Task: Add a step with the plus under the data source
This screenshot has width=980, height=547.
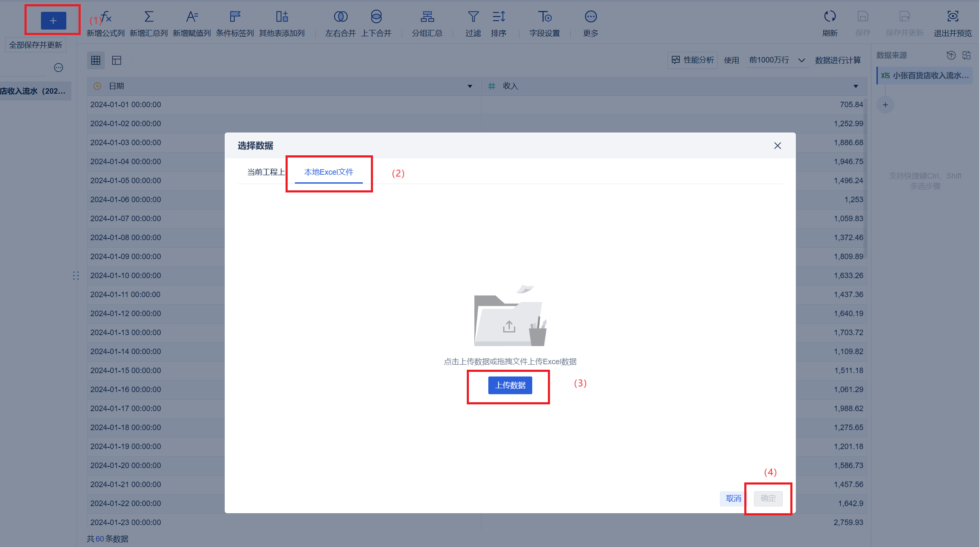Action: pos(885,105)
